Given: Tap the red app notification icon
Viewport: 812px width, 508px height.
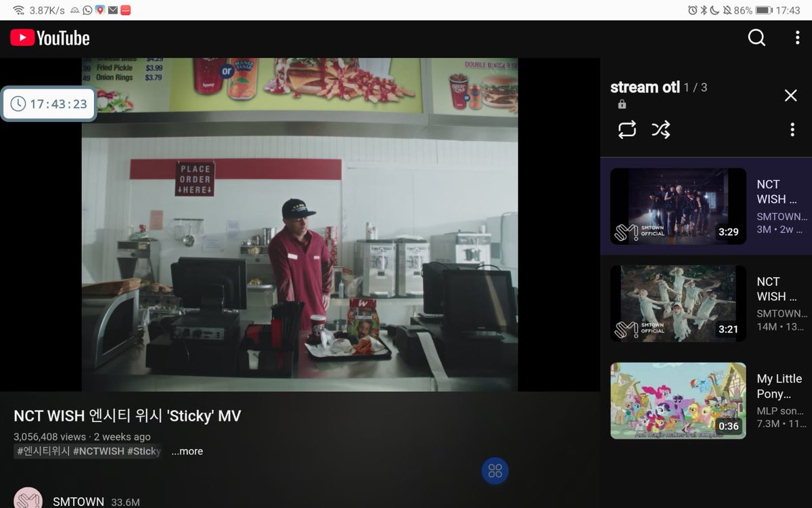Looking at the screenshot, I should (125, 10).
